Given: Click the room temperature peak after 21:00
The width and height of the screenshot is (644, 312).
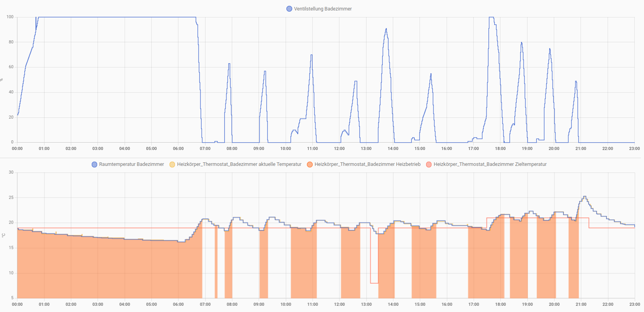Looking at the screenshot, I should coord(585,197).
